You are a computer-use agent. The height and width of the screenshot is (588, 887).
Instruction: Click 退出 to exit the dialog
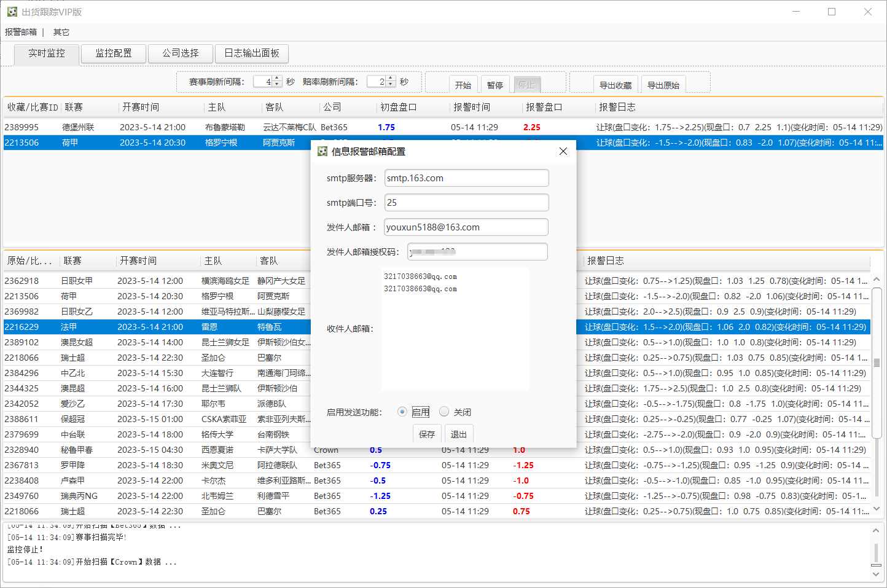459,434
